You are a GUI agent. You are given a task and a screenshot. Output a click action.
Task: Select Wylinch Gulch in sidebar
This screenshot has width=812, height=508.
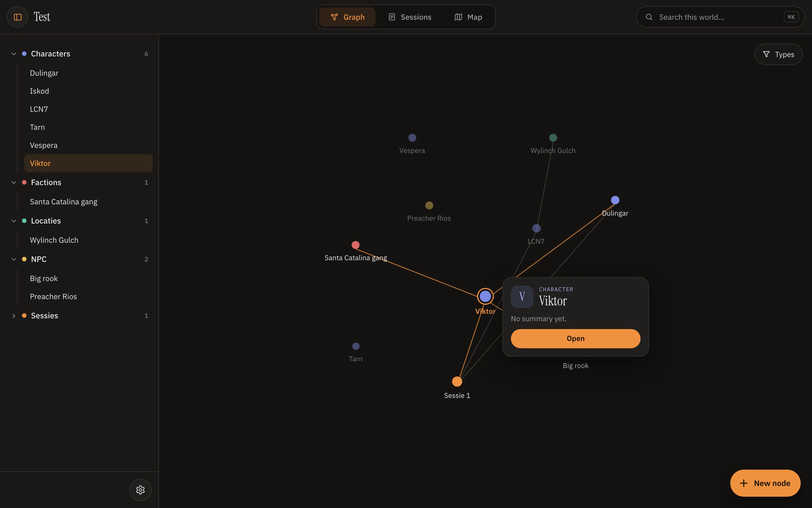[x=88, y=240]
